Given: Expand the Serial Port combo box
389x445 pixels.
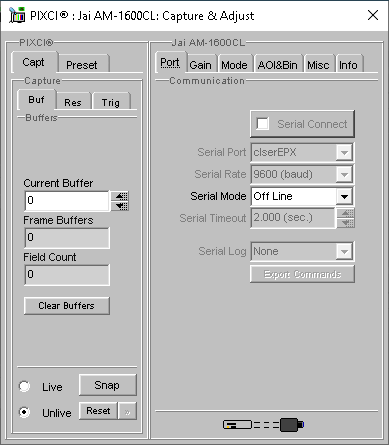Looking at the screenshot, I should [x=344, y=153].
